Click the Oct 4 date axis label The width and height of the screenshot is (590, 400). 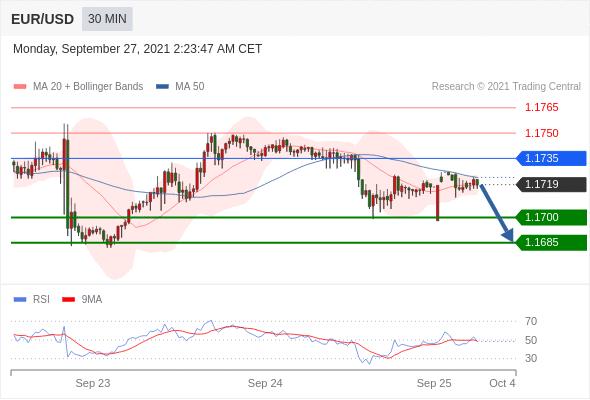click(x=502, y=383)
